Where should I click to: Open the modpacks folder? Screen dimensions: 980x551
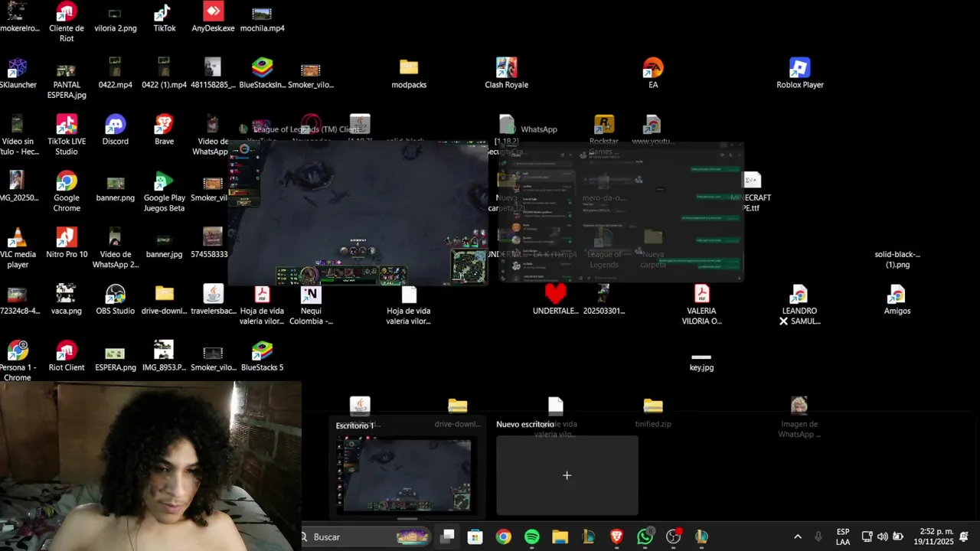[409, 73]
